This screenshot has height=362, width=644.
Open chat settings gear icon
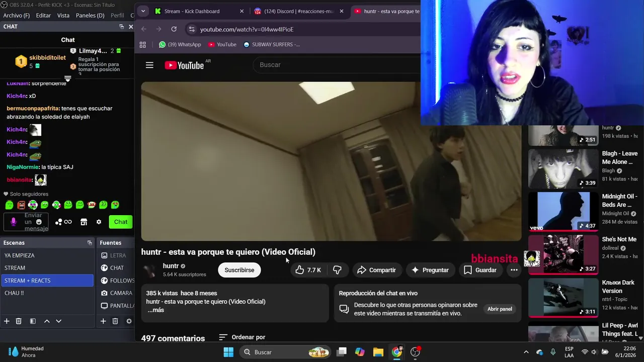99,222
